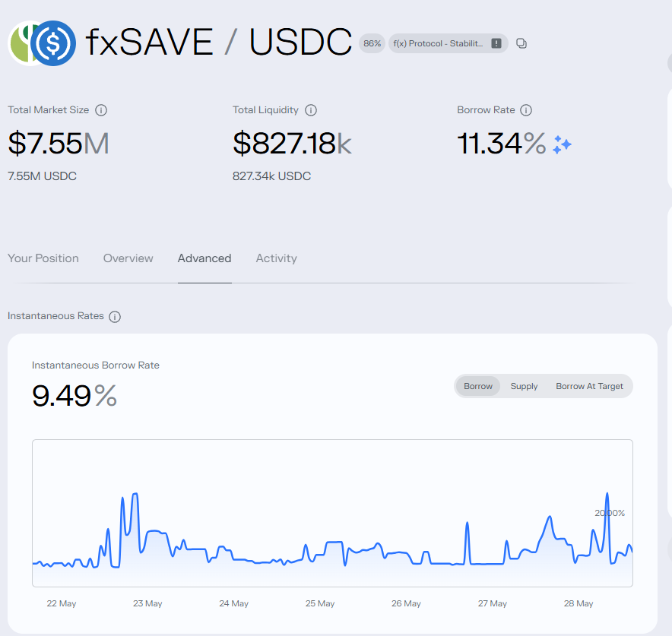Open Total Market Size info tooltip icon
672x636 pixels.
coord(101,110)
